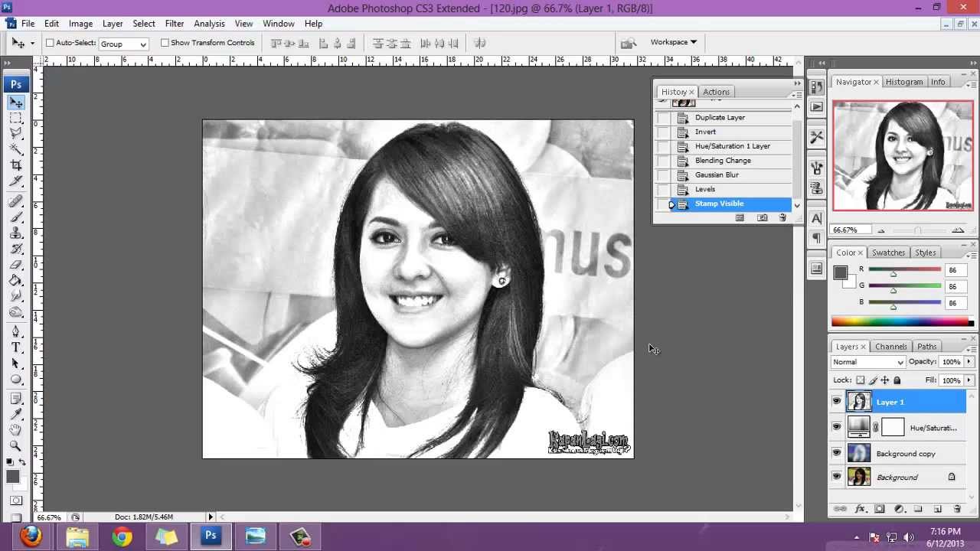Click zoom in mountains in Navigator
The image size is (980, 551).
[x=958, y=230]
